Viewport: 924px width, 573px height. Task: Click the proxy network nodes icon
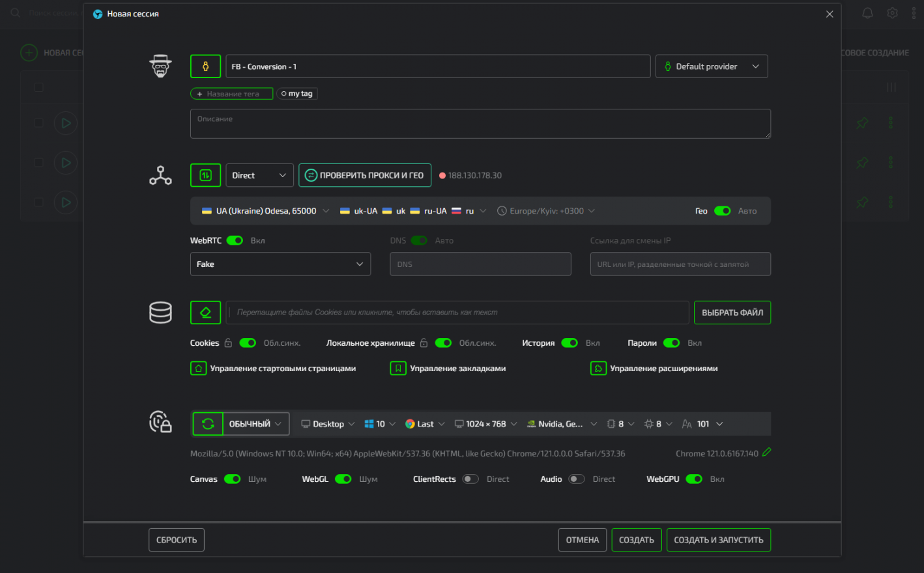(160, 175)
